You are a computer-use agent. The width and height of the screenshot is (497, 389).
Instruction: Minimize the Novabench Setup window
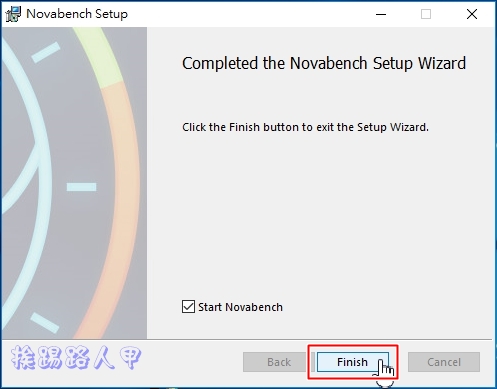coord(381,14)
